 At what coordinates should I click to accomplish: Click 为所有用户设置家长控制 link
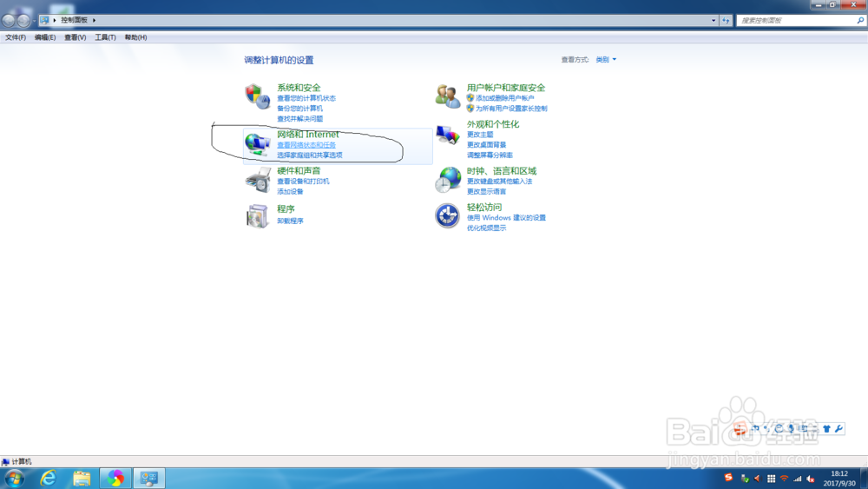[x=511, y=109]
